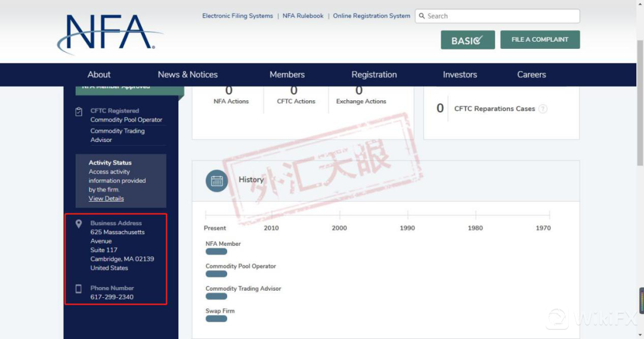644x339 pixels.
Task: Click the business address location pin icon
Action: coord(79,224)
